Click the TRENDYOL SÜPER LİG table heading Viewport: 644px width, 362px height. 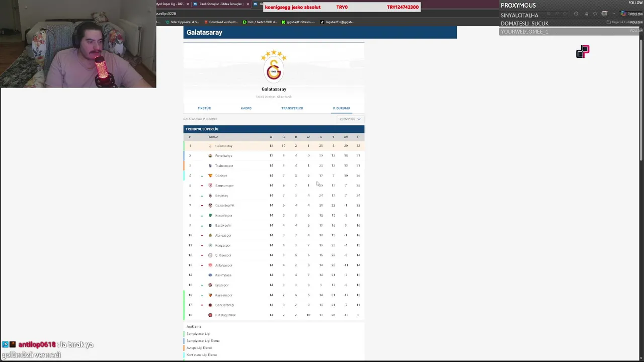point(202,129)
